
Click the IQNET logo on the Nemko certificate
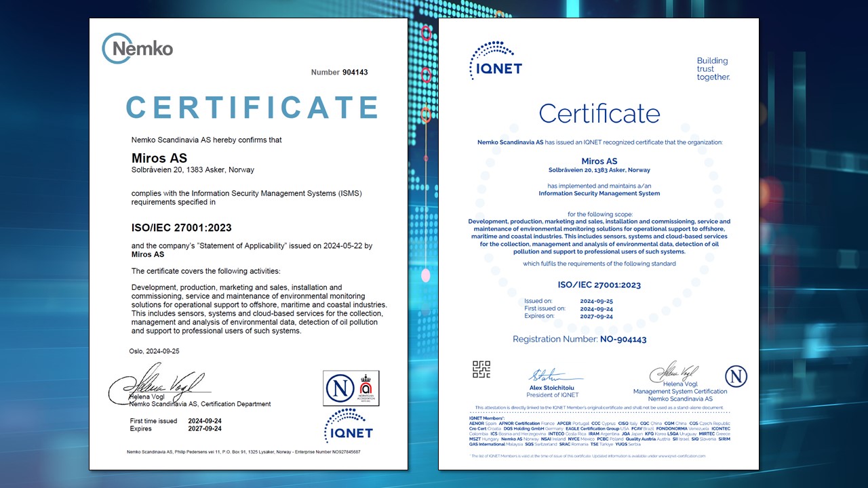click(349, 425)
